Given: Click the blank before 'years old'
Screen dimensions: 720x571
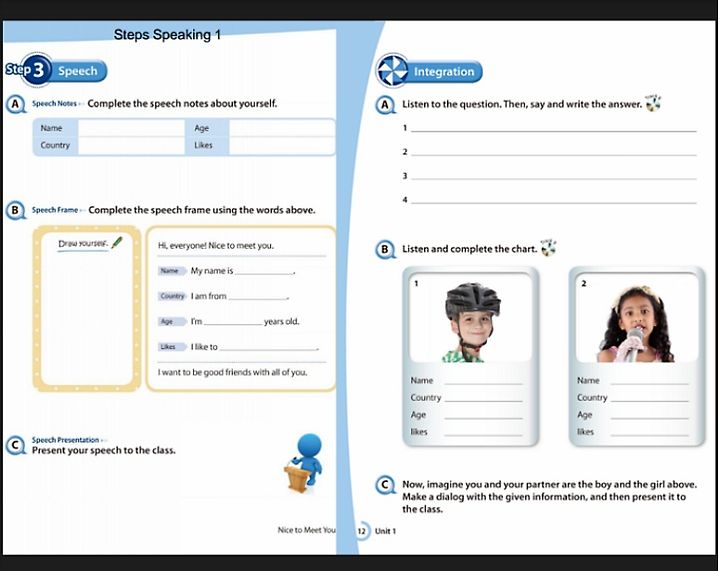Looking at the screenshot, I should [x=233, y=322].
